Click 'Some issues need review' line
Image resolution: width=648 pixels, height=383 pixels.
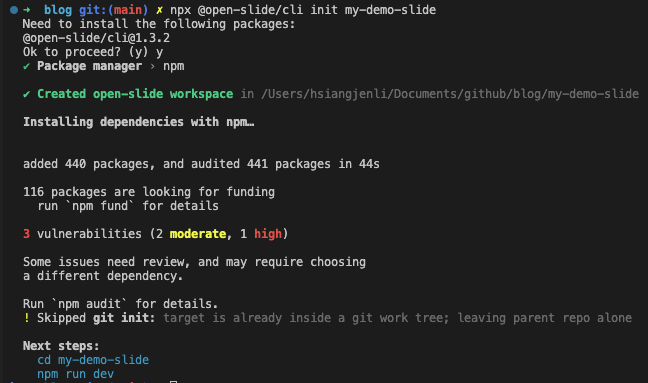[194, 262]
